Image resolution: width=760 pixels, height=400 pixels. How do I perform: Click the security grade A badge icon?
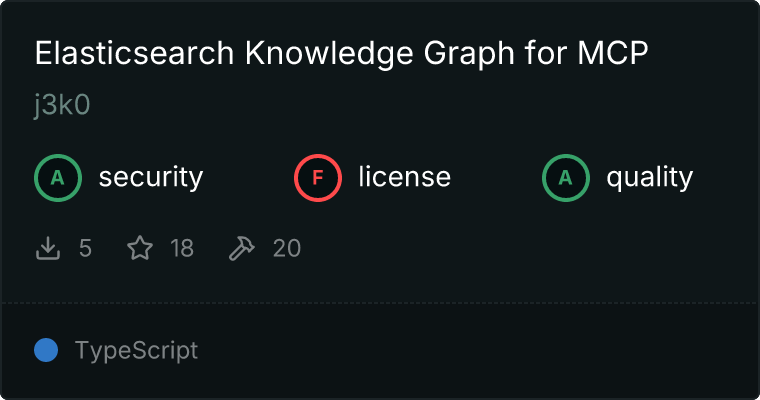(58, 178)
